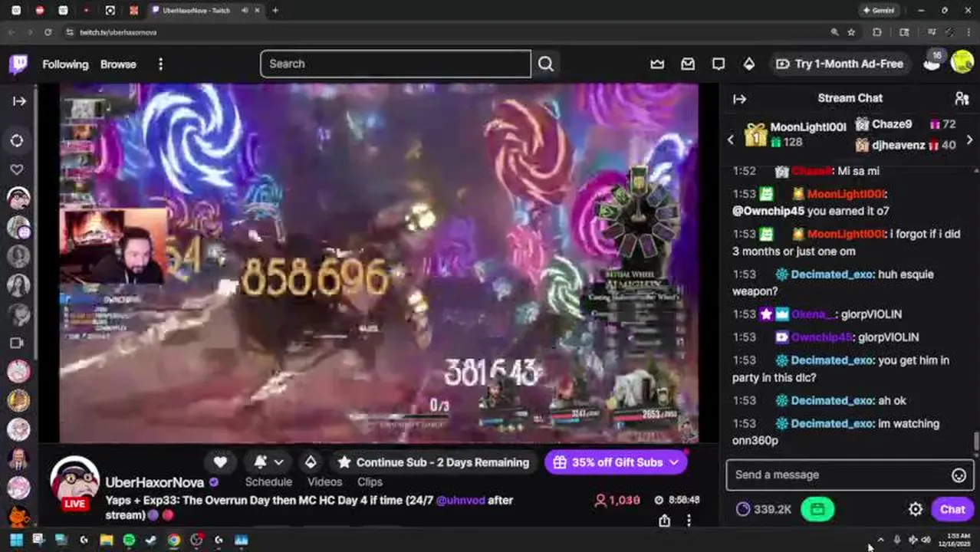Click the heart followed channels sidebar icon
The image size is (980, 552).
point(17,169)
